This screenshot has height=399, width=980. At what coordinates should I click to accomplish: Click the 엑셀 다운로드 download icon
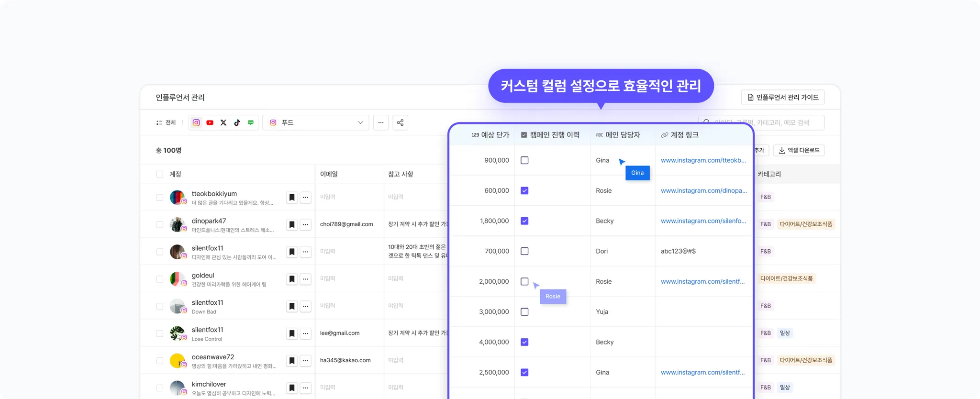[x=781, y=150]
